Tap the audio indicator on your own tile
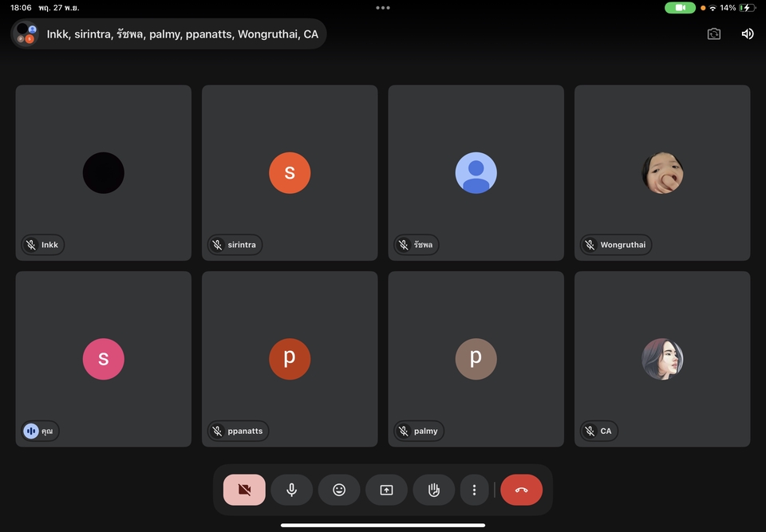This screenshot has width=766, height=532. pos(31,431)
